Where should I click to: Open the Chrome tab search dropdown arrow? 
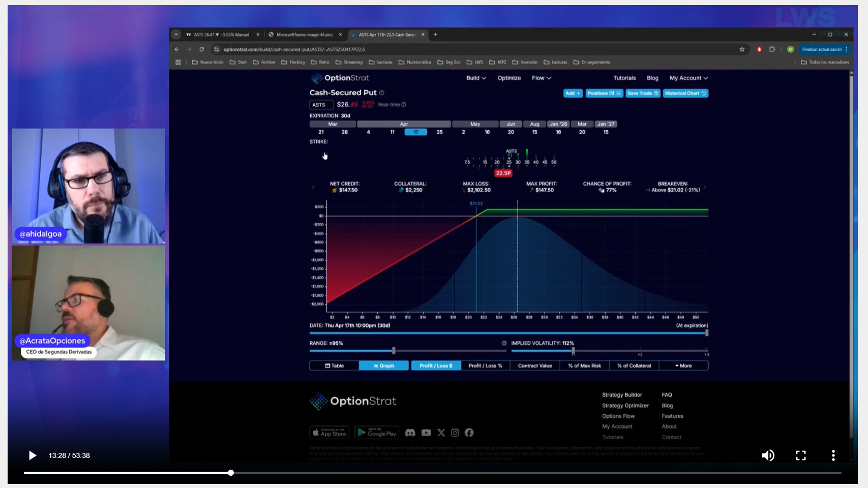point(176,35)
